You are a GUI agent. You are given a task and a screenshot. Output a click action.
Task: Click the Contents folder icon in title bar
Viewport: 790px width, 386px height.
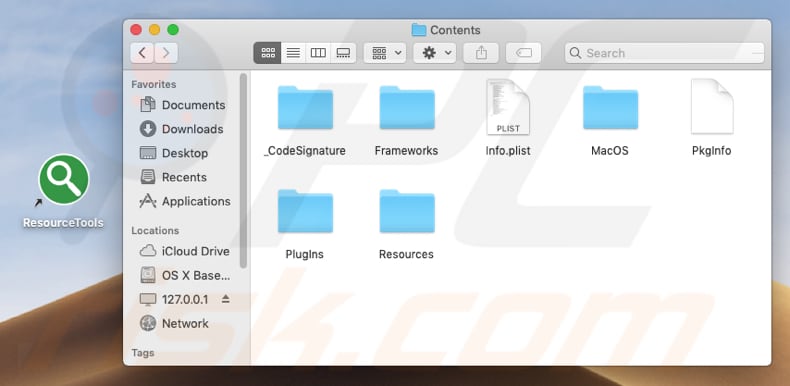(419, 30)
